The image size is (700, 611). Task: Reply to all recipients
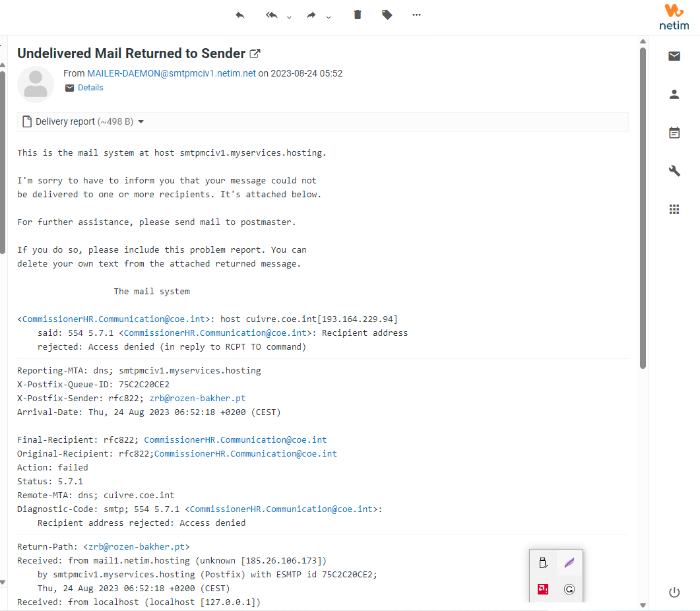(270, 15)
